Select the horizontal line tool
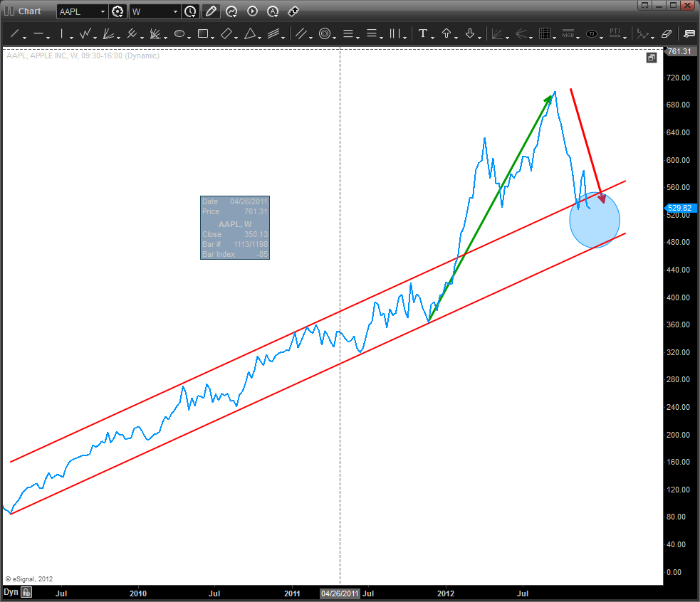Viewport: 700px width, 602px height. pos(38,33)
